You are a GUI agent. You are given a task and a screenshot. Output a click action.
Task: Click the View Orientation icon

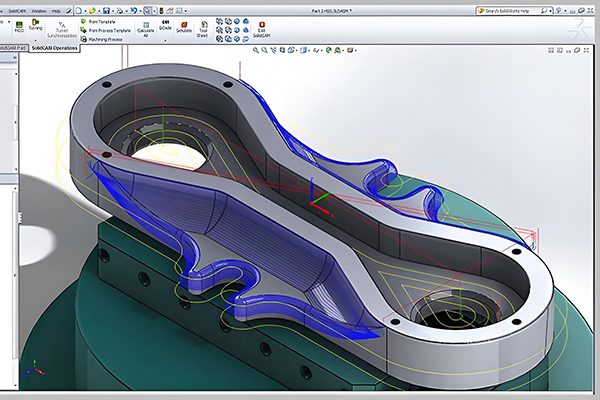[x=291, y=50]
